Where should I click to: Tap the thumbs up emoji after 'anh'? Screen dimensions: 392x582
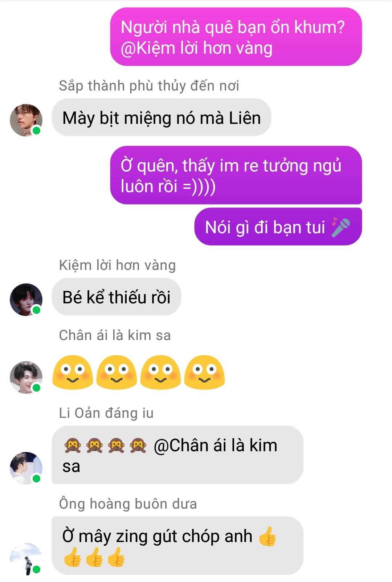(268, 537)
